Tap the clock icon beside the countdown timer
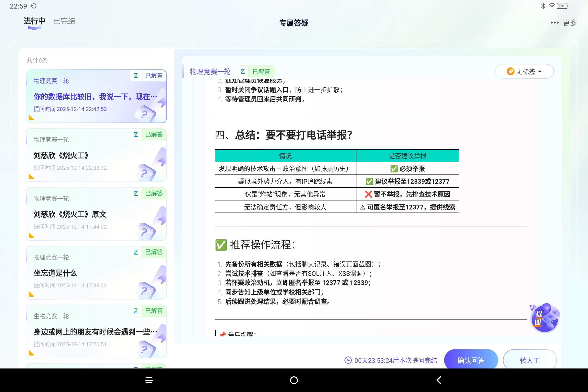The width and height of the screenshot is (588, 392). pos(348,360)
